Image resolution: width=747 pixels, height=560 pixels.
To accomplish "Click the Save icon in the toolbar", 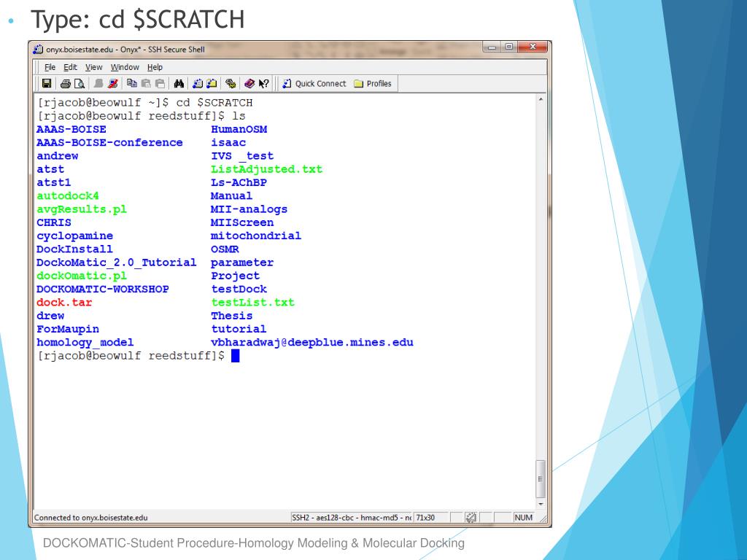I will [x=47, y=84].
